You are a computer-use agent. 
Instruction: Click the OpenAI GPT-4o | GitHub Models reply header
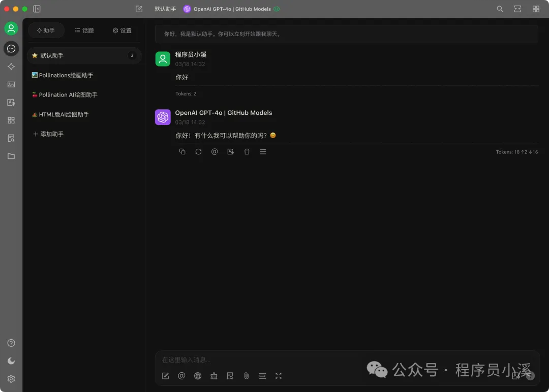coord(223,113)
